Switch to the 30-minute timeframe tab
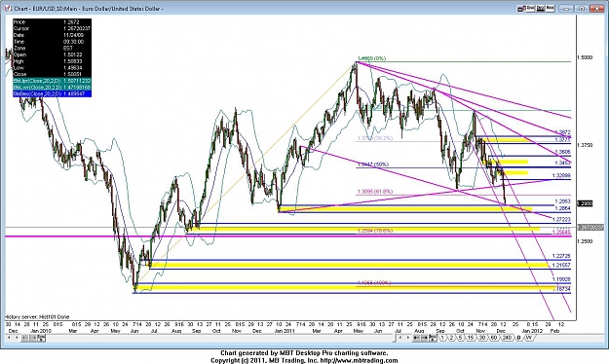609x364 pixels. 482,338
